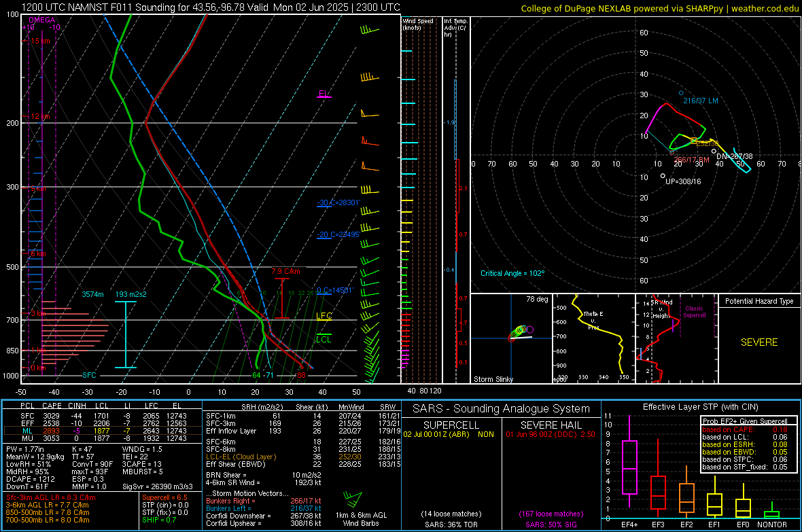Click the Supercell = 6.5 composite value
This screenshot has width=802, height=532.
pos(164,498)
